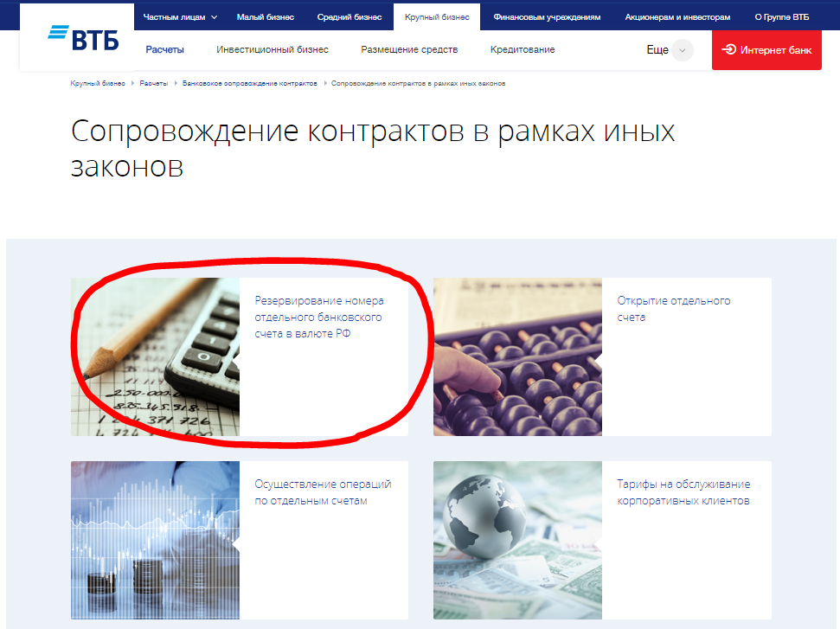Expand the Еще chevron dropdown

tap(683, 50)
